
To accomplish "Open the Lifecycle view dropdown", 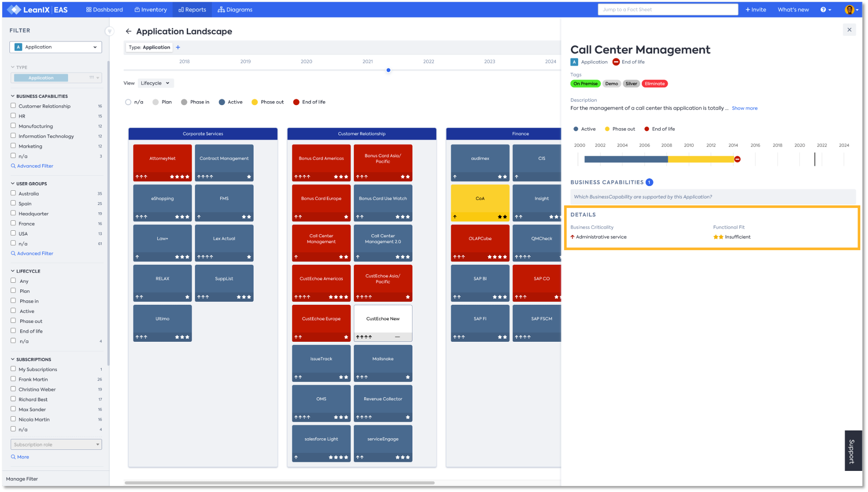I will point(155,83).
